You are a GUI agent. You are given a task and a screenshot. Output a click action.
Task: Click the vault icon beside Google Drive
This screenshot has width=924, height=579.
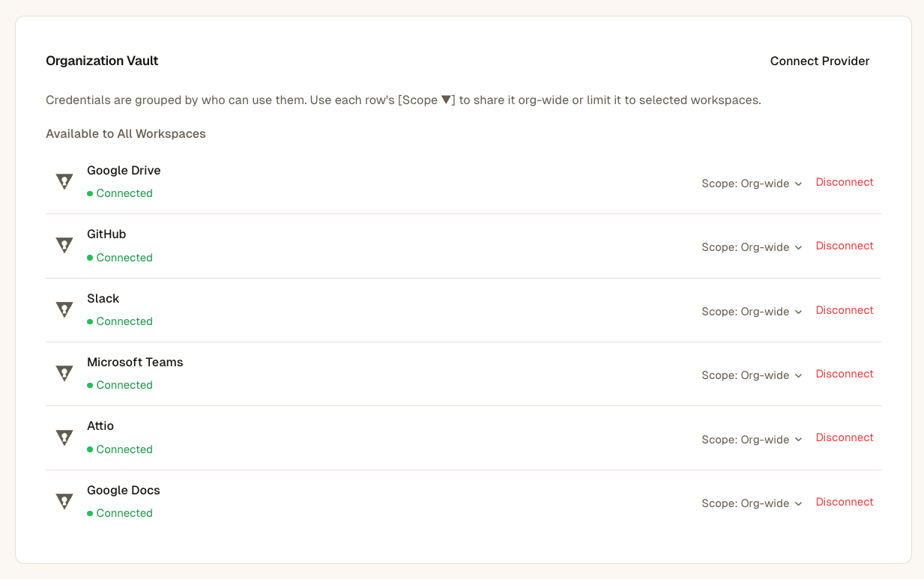click(x=64, y=181)
